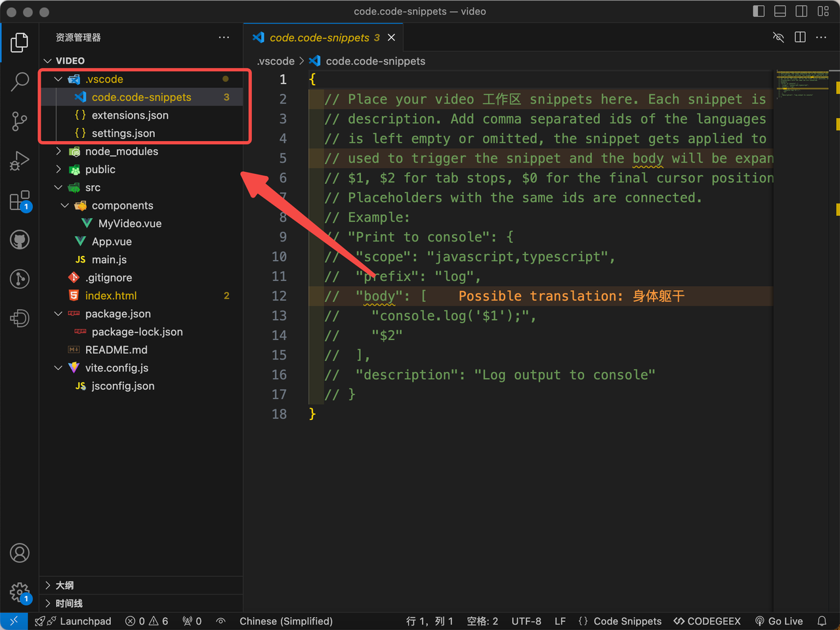The image size is (840, 630).
Task: Click the CODEGEEX status bar button
Action: pyautogui.click(x=707, y=621)
